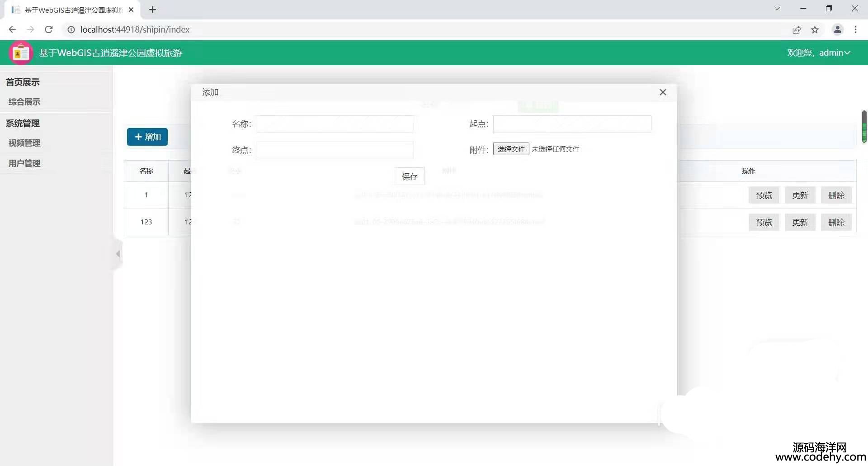This screenshot has width=868, height=466.
Task: Click the 首页展示 sidebar section
Action: tap(23, 82)
